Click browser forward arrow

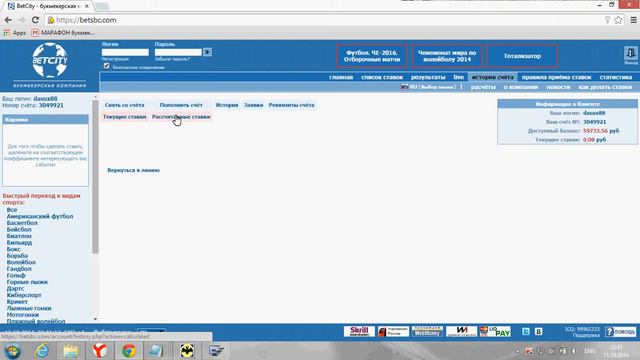click(22, 20)
